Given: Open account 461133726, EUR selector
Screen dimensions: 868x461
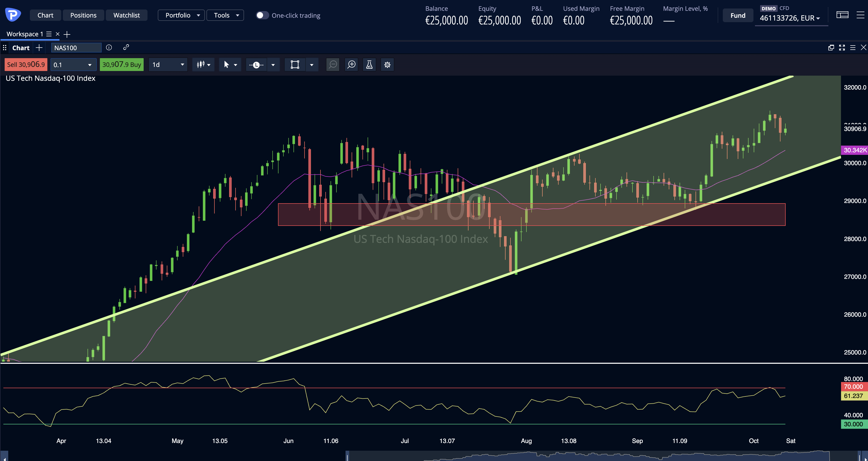Looking at the screenshot, I should click(x=790, y=18).
